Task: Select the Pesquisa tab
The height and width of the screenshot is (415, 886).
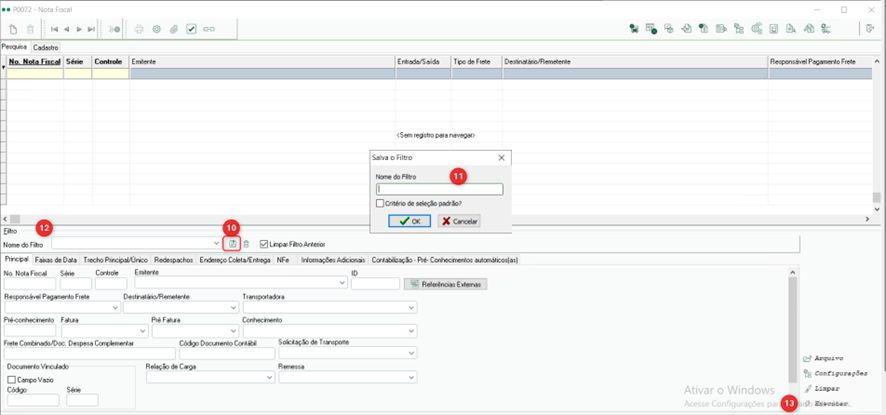Action: coord(15,47)
